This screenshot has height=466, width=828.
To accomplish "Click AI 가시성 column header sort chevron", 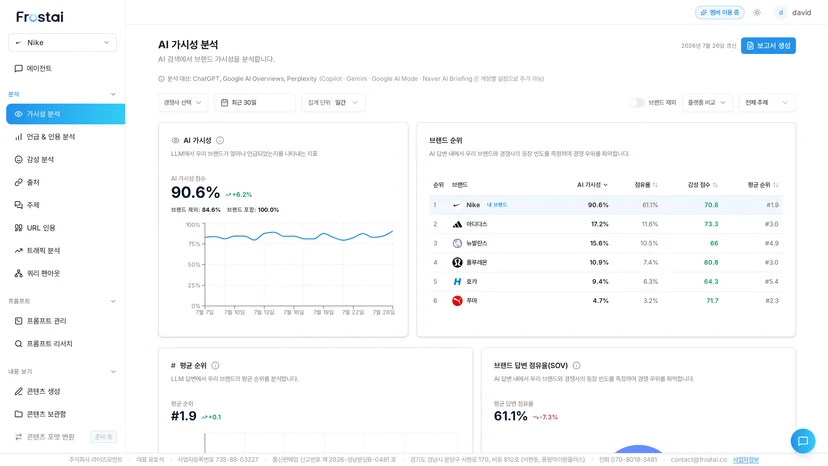I will point(605,185).
